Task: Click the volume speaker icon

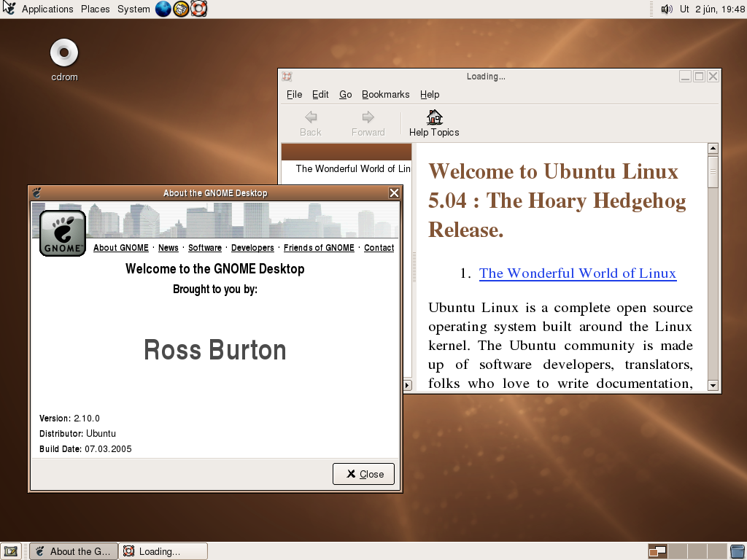Action: click(667, 9)
